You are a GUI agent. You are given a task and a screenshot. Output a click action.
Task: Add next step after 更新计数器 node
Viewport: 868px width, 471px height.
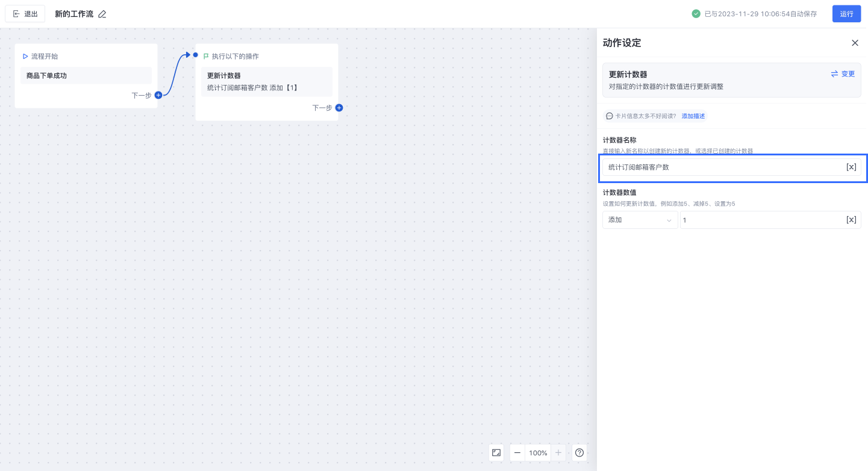click(x=339, y=108)
